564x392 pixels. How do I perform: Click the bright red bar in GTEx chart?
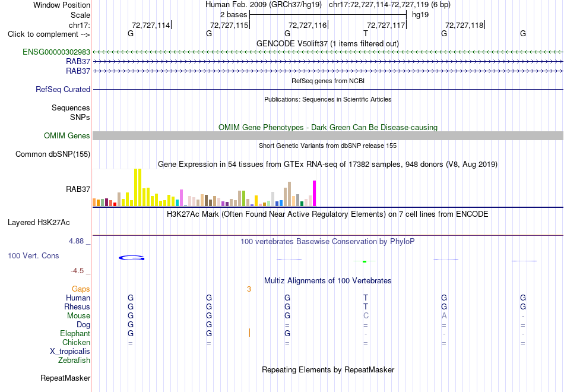[x=115, y=204]
